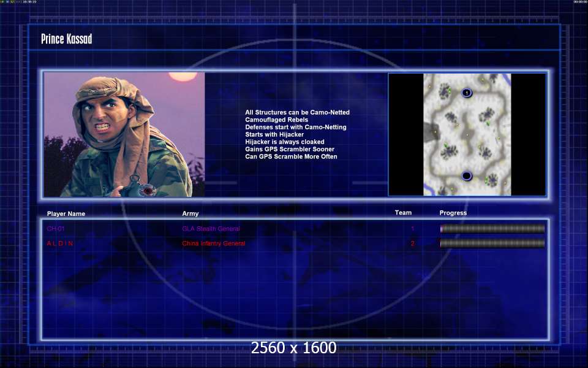This screenshot has height=368, width=588.
Task: Select player name A L D I N
Action: pos(60,243)
